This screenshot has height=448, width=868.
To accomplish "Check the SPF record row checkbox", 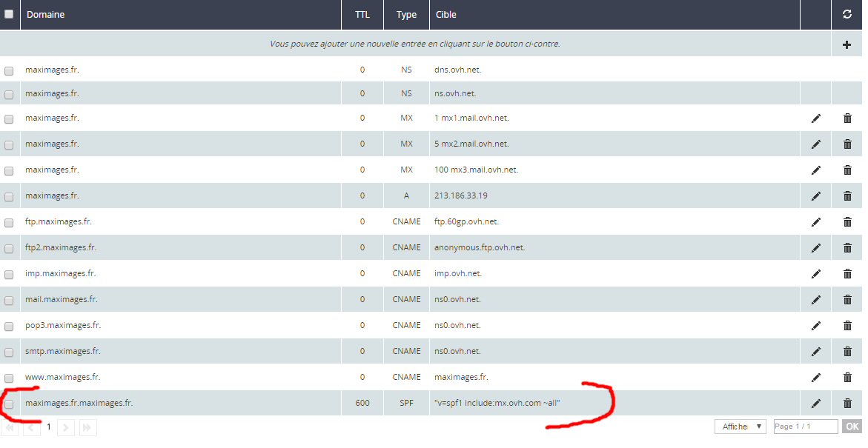I will 9,404.
